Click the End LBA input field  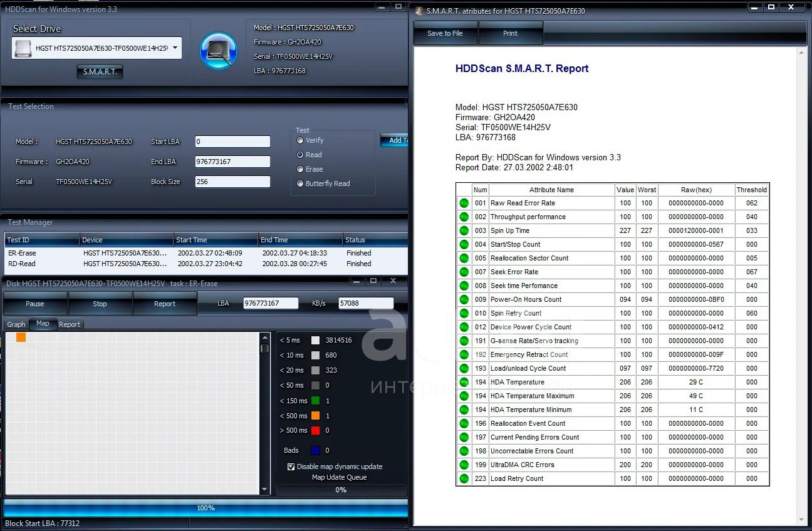pyautogui.click(x=232, y=162)
